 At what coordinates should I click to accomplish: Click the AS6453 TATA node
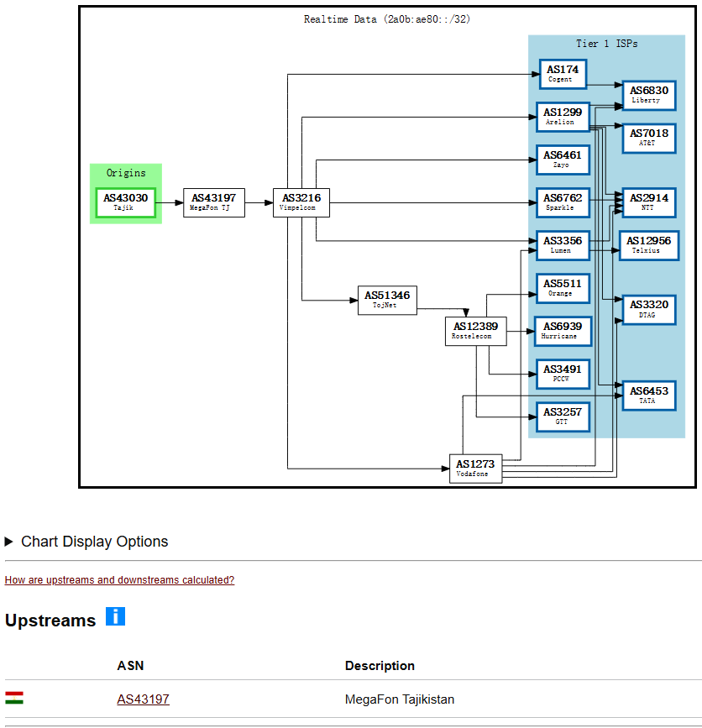tap(649, 395)
